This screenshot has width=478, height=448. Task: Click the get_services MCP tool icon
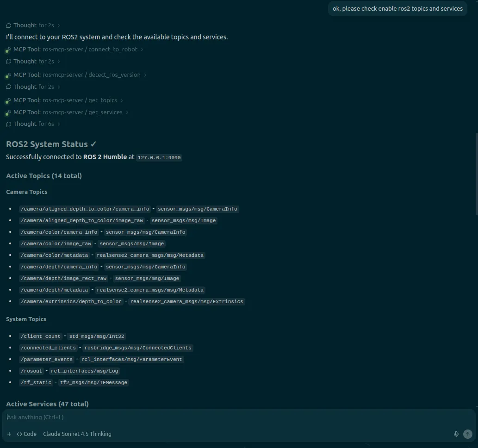8,112
